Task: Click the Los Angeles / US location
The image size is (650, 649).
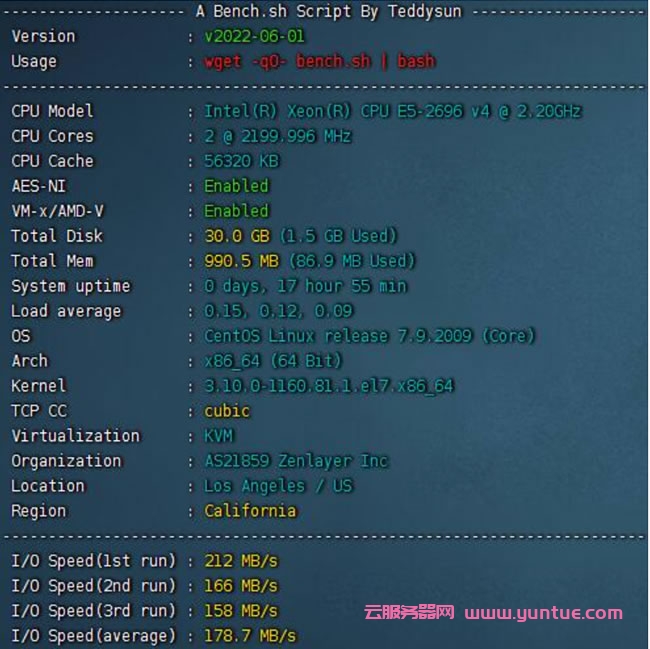Action: pos(278,486)
